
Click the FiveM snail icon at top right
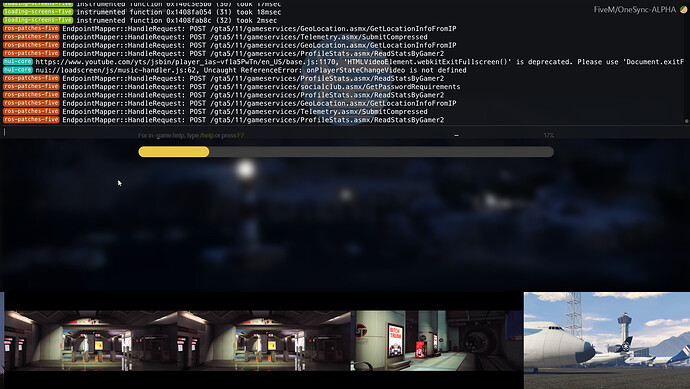pos(683,10)
